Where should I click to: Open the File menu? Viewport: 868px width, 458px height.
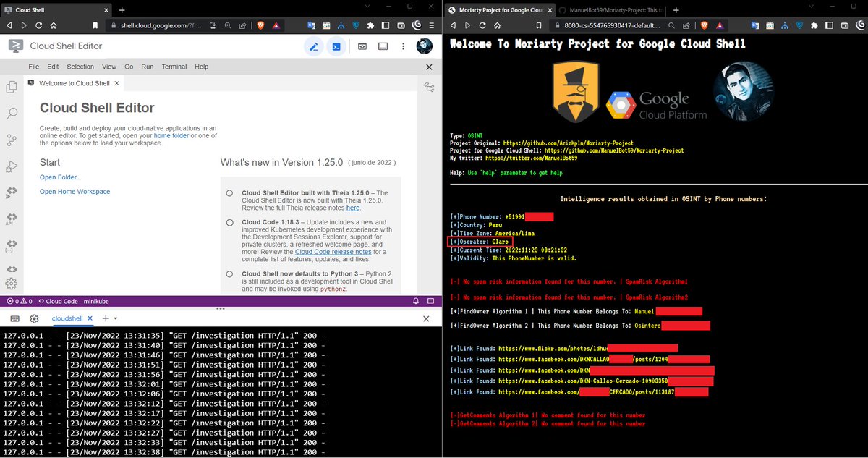(34, 67)
